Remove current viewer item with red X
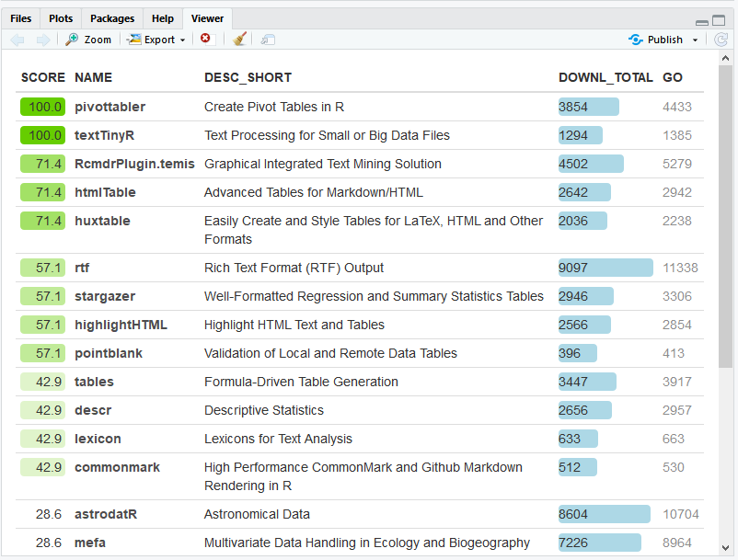 pos(205,38)
